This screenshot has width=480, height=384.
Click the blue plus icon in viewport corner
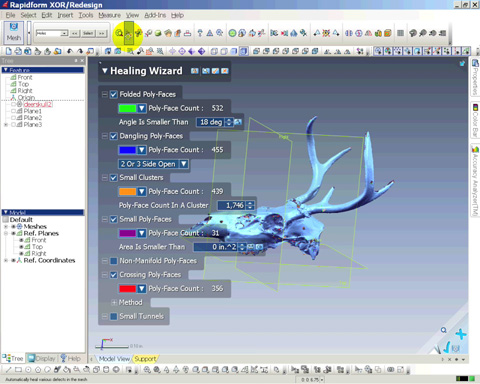[461, 334]
